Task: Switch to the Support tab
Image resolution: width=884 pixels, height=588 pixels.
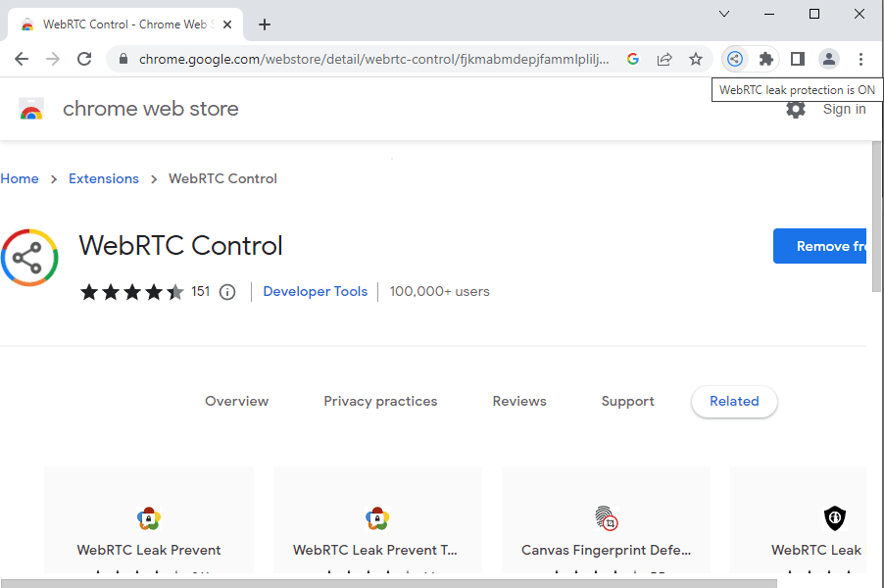Action: [627, 402]
